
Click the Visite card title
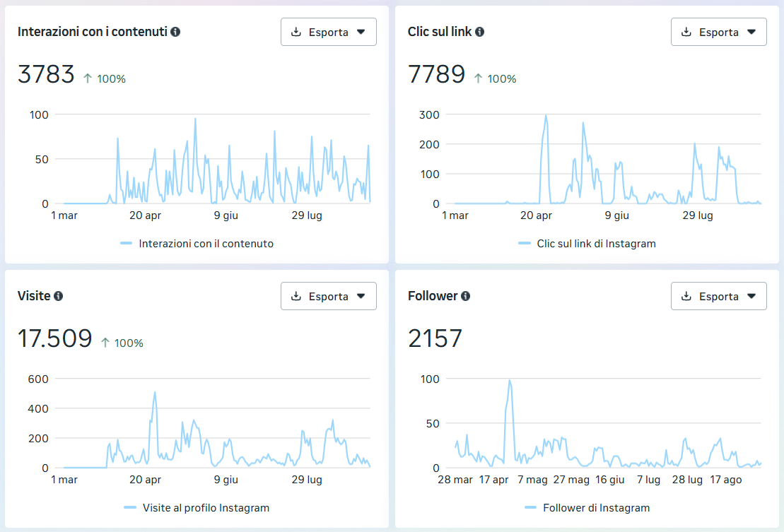coord(34,296)
